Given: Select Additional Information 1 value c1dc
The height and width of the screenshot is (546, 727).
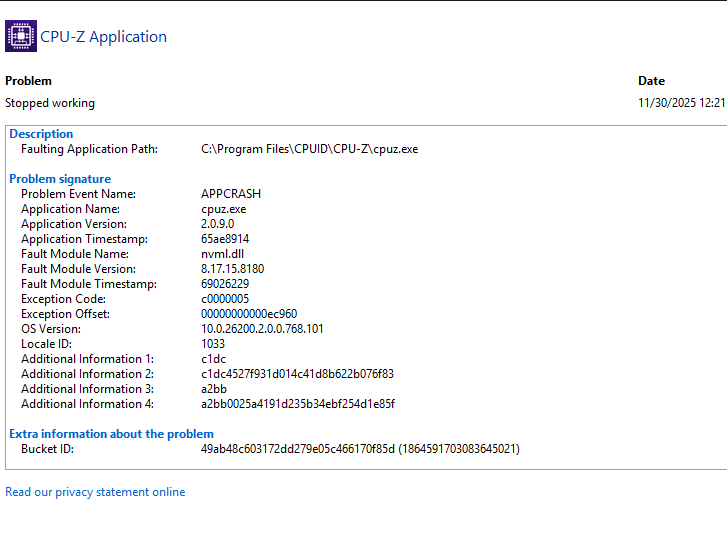Looking at the screenshot, I should click(x=213, y=359).
